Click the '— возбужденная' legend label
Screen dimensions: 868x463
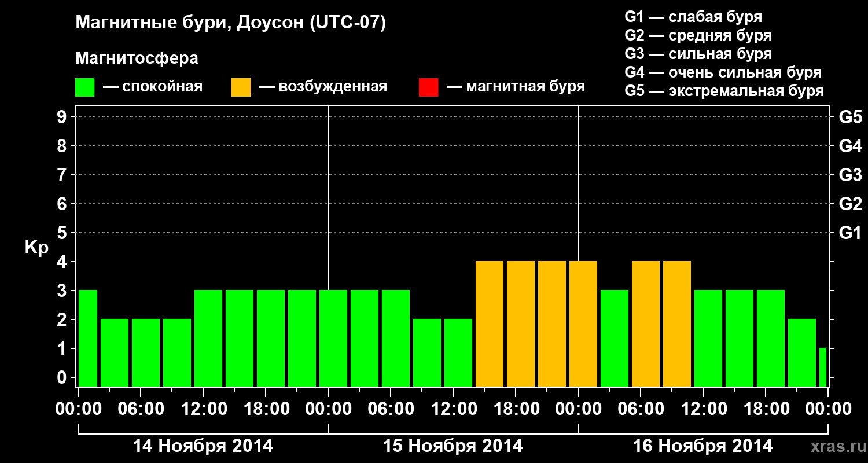(x=323, y=87)
